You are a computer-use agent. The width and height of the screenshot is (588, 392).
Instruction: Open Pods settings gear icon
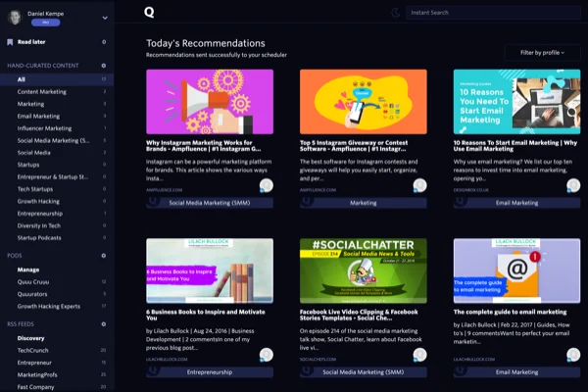(x=104, y=256)
